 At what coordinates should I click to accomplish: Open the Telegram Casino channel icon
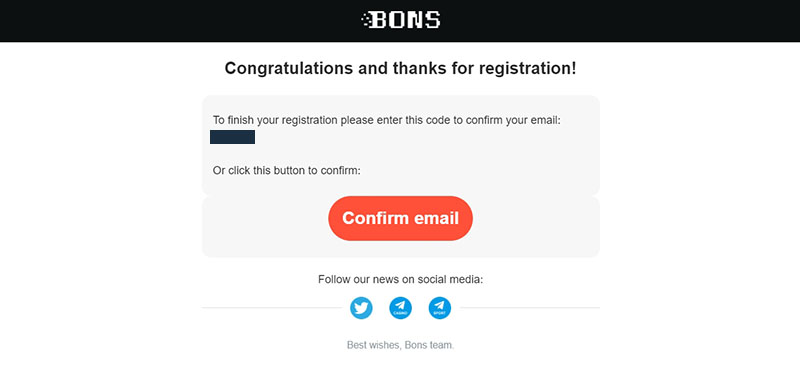[x=401, y=308]
